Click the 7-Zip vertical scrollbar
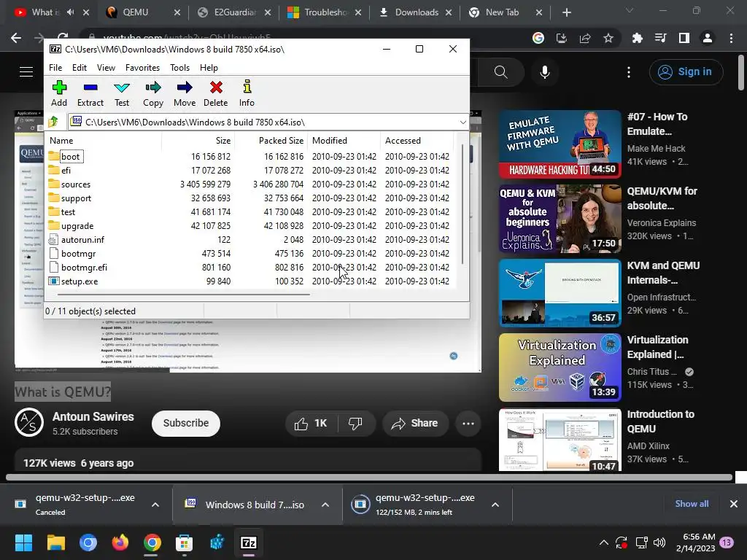This screenshot has height=560, width=747. pos(462,204)
